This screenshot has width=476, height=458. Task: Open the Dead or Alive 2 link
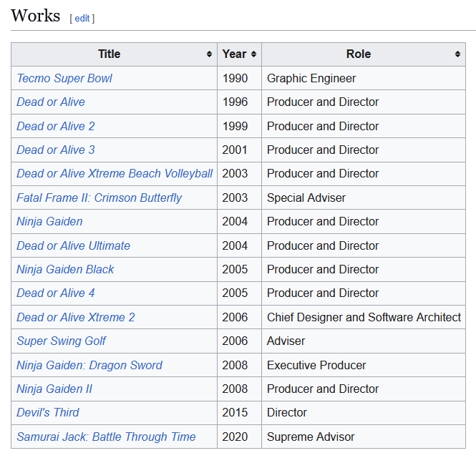coord(56,126)
